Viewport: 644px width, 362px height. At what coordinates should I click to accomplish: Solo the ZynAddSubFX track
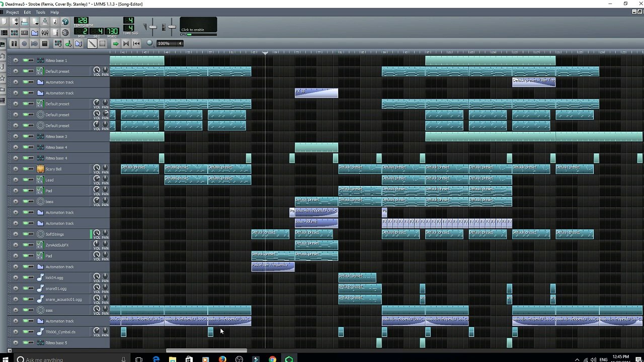pyautogui.click(x=31, y=245)
